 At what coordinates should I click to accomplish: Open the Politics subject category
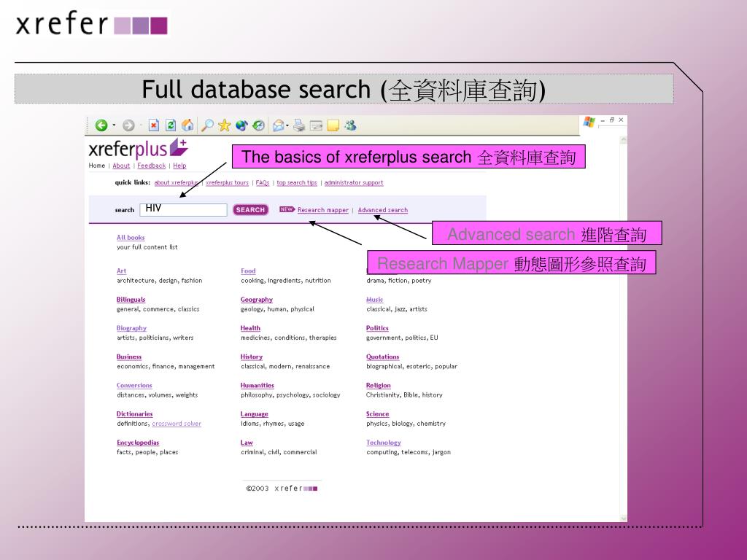pos(377,327)
